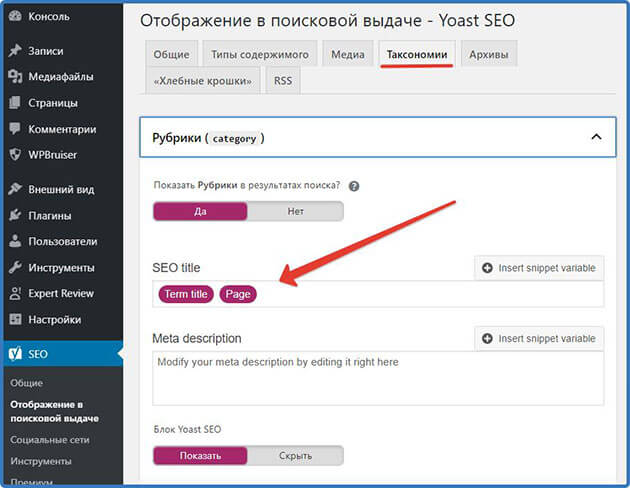Open Пользователи menu item
This screenshot has width=630, height=488.
pyautogui.click(x=63, y=241)
